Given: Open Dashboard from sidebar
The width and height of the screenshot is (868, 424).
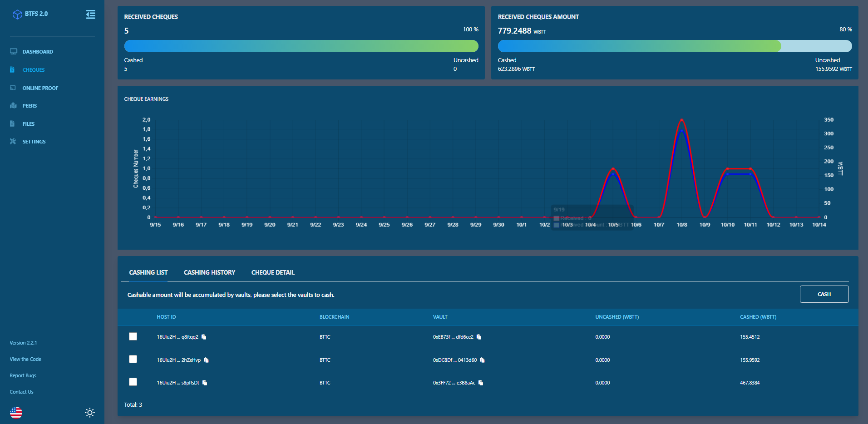Looking at the screenshot, I should coord(38,52).
